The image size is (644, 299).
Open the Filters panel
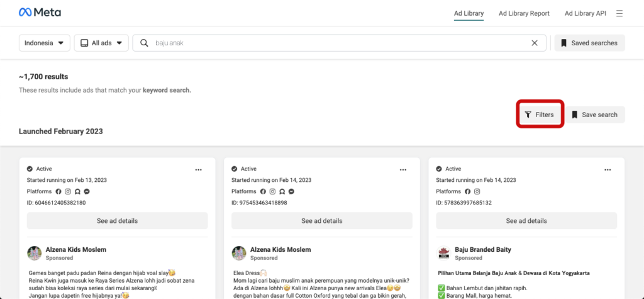(540, 115)
